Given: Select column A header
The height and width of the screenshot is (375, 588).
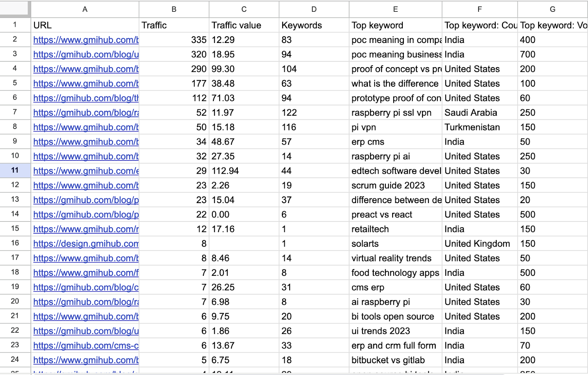Looking at the screenshot, I should [x=85, y=9].
